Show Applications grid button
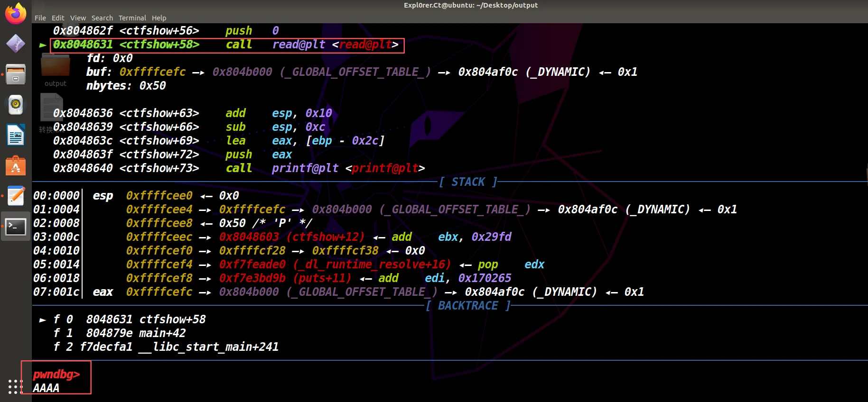The height and width of the screenshot is (402, 868). (15, 386)
